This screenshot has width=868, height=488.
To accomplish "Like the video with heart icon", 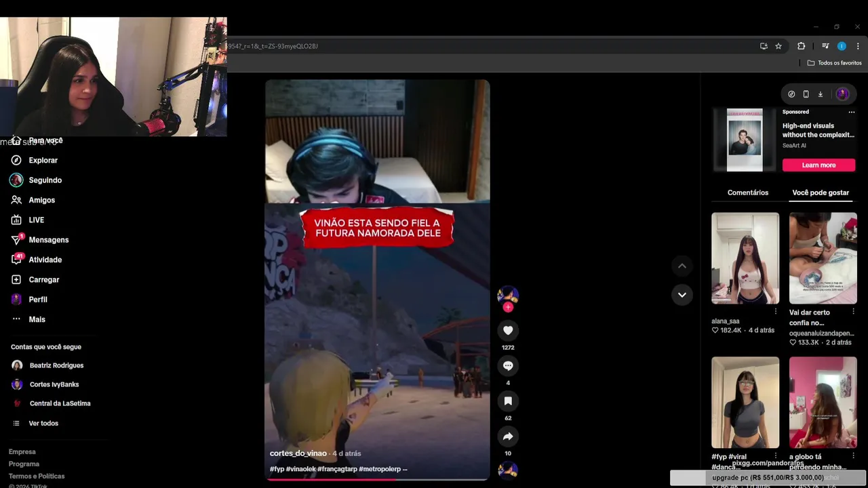I will (508, 330).
